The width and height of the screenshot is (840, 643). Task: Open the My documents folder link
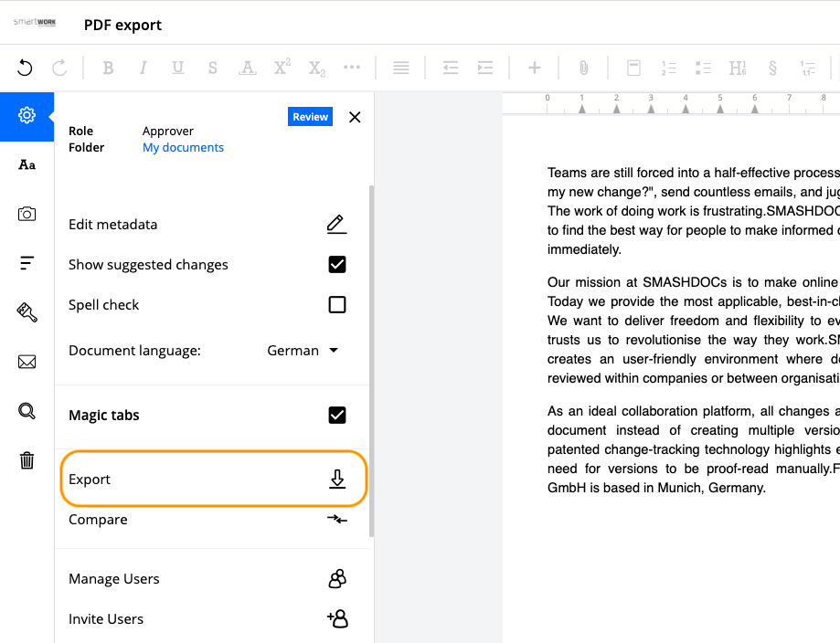183,148
